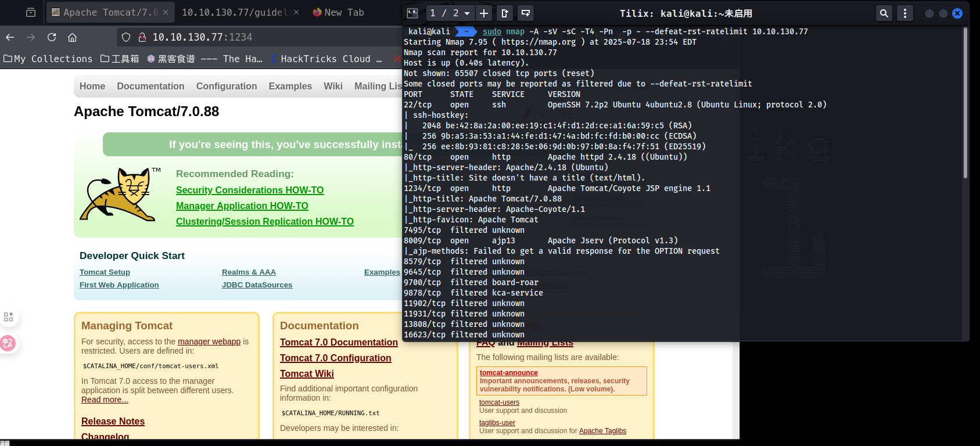Open Wiki in Tomcat navigation bar
Screen dimensions: 980x446
pyautogui.click(x=333, y=86)
